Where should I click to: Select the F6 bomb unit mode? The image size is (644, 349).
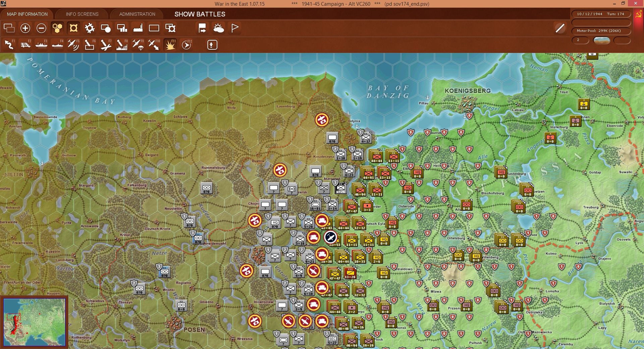click(90, 45)
